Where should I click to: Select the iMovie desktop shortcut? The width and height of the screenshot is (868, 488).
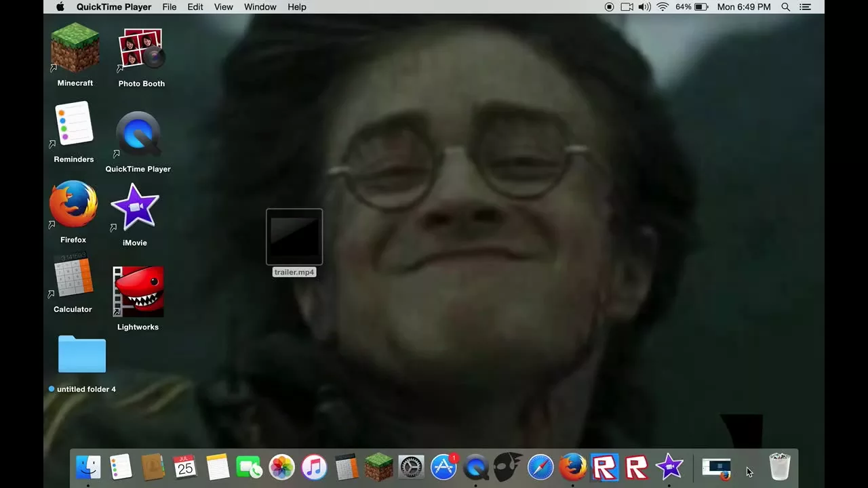point(135,207)
